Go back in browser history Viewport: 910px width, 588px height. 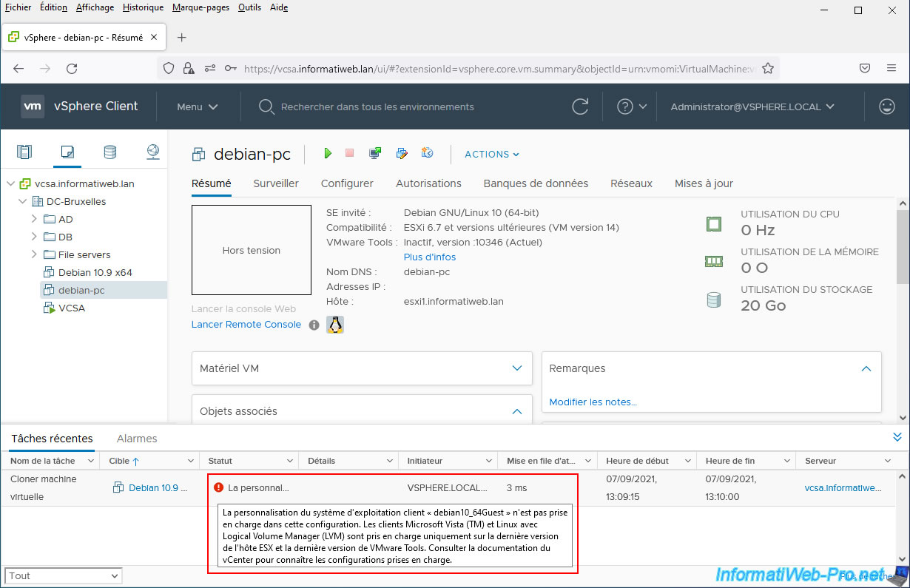pos(19,68)
